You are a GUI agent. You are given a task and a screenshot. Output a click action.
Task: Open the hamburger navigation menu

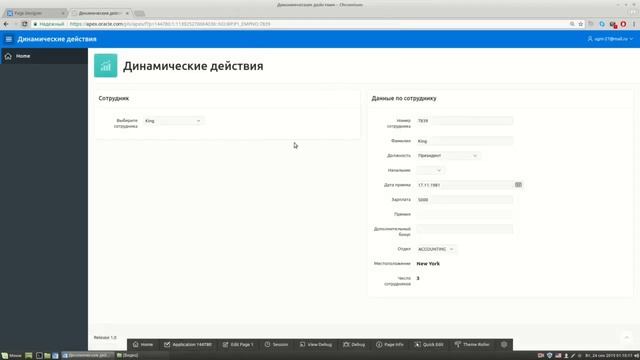click(9, 39)
